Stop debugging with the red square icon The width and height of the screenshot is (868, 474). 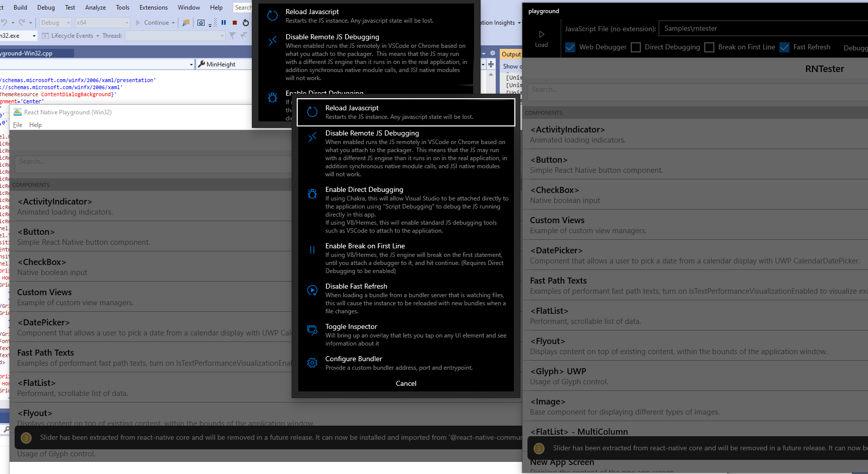(234, 23)
